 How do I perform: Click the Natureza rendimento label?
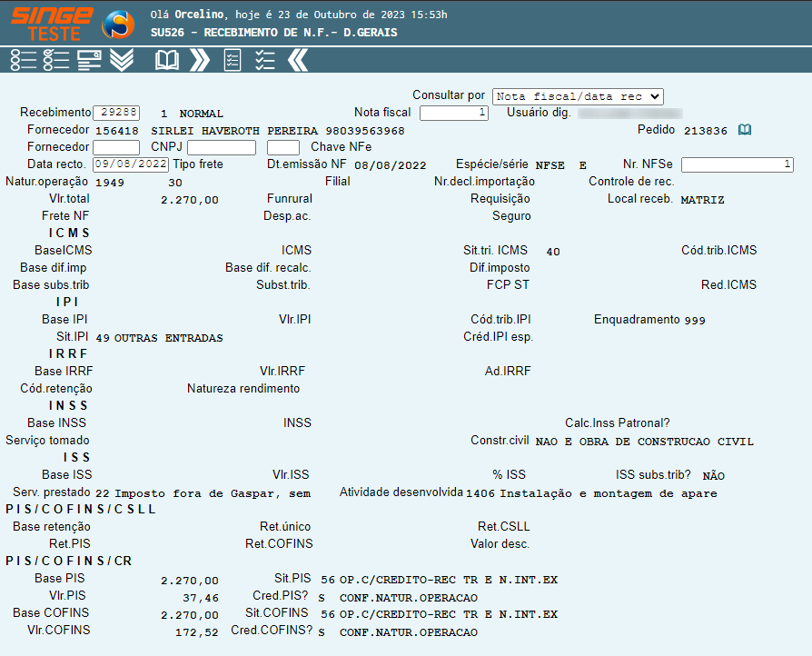[x=243, y=389]
